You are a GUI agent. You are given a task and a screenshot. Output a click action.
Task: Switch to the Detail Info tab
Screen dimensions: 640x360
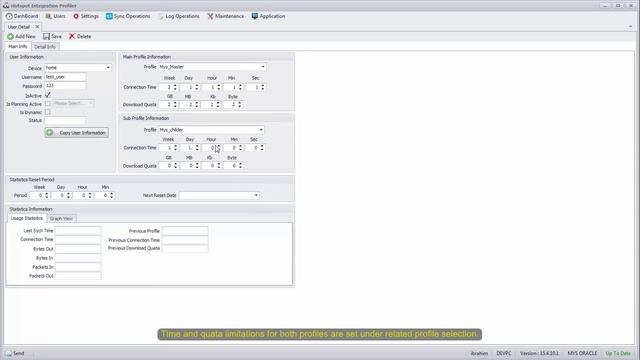[44, 47]
